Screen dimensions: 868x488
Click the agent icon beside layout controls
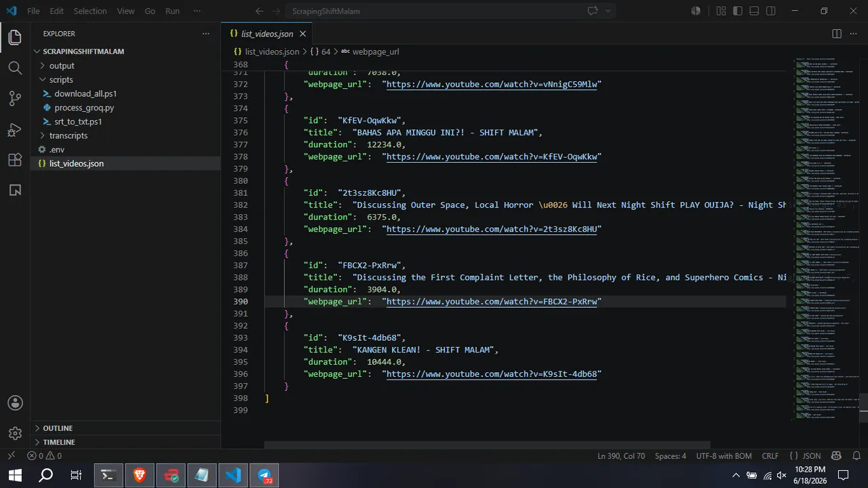click(696, 11)
